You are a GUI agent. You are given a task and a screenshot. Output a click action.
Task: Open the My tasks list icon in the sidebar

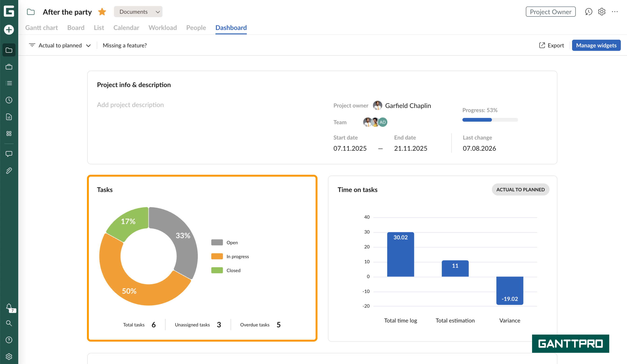9,83
